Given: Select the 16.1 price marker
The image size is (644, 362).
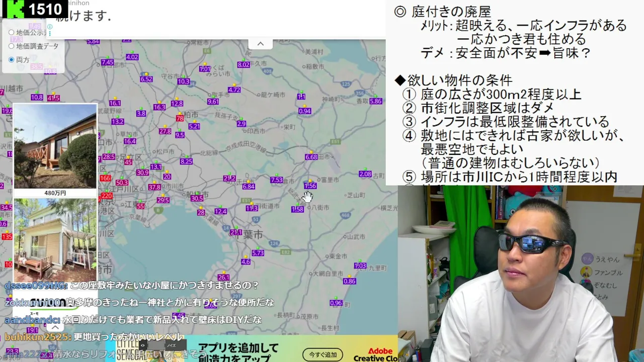Looking at the screenshot, I should 115,103.
